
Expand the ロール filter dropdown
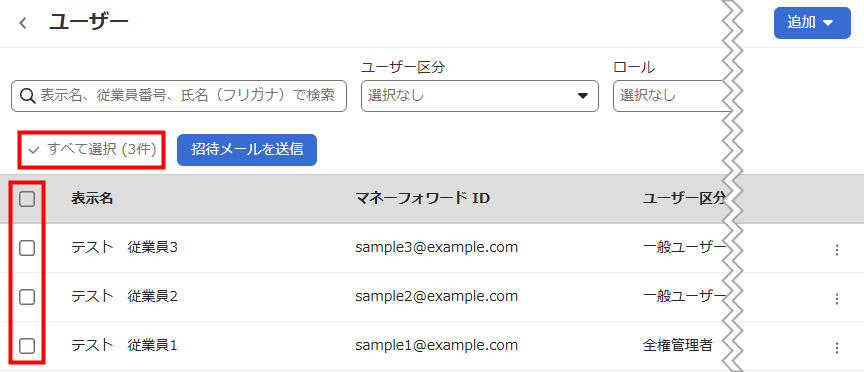(671, 96)
